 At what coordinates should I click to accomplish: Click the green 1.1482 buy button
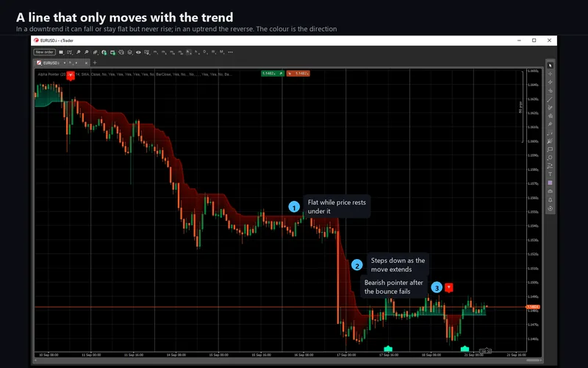click(x=273, y=74)
